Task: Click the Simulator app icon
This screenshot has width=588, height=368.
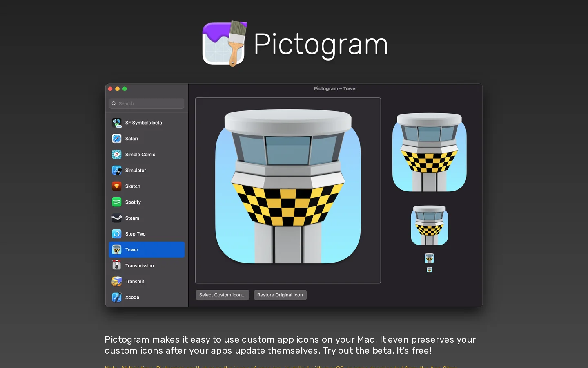Action: tap(117, 171)
